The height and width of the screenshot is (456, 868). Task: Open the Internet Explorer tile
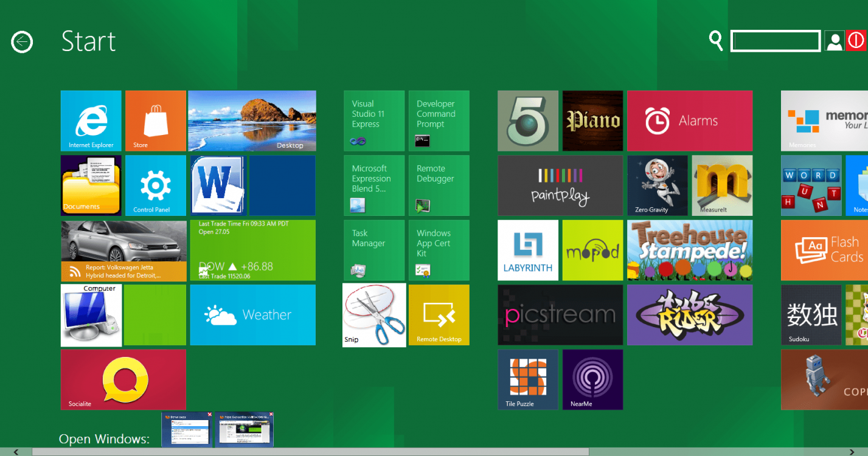pos(91,121)
